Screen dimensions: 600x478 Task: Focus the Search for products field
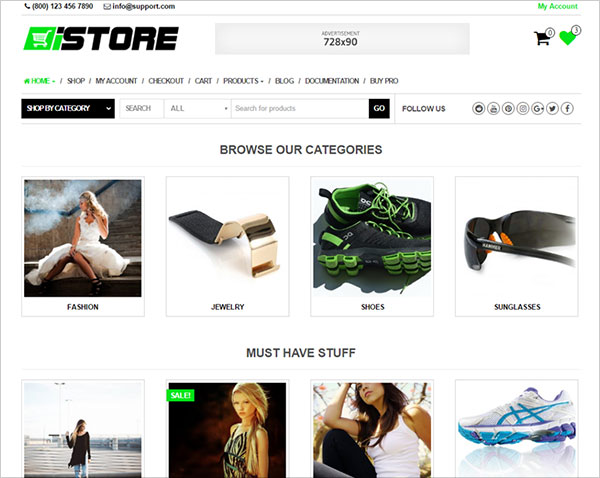pyautogui.click(x=300, y=109)
